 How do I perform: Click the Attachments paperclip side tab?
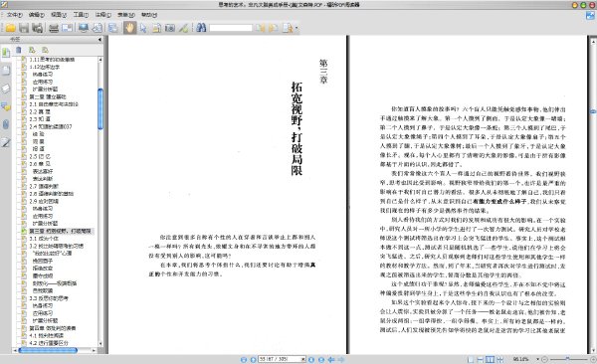point(6,124)
